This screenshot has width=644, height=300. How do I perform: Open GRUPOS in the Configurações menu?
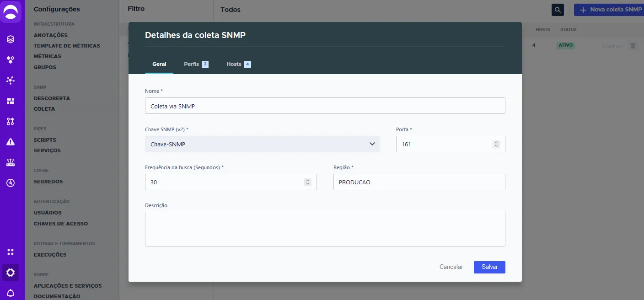tap(45, 67)
